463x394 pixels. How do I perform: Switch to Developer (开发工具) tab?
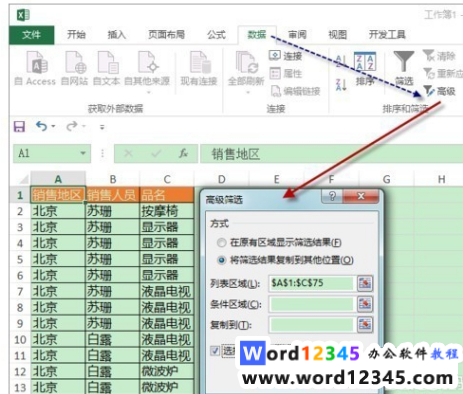[x=387, y=35]
